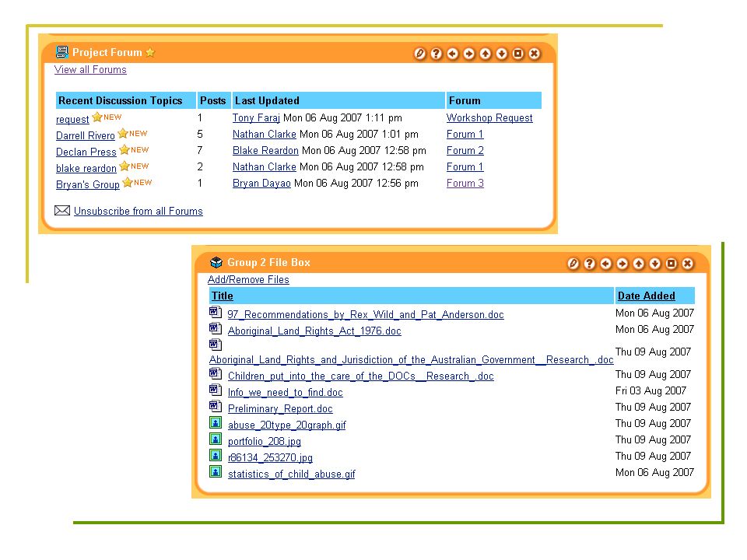Click the edit pencil icon in Group 2 File Box header
This screenshot has height=560, width=747.
point(573,264)
